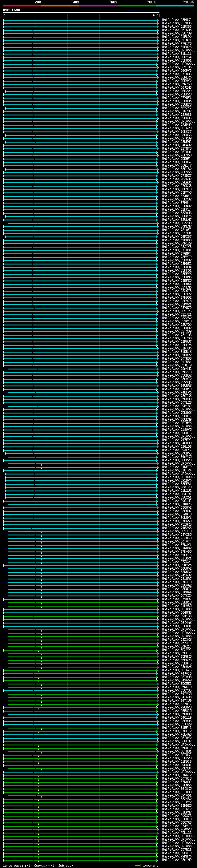Screen dimensions: 197x868
Task: Select hit label UniRef100_B4AVK5
Action: click(176, 457)
